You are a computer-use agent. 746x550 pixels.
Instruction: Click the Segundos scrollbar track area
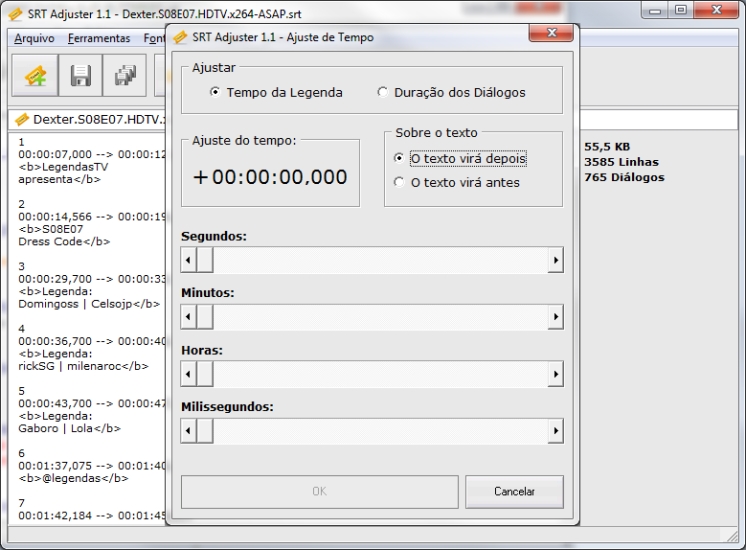(381, 260)
